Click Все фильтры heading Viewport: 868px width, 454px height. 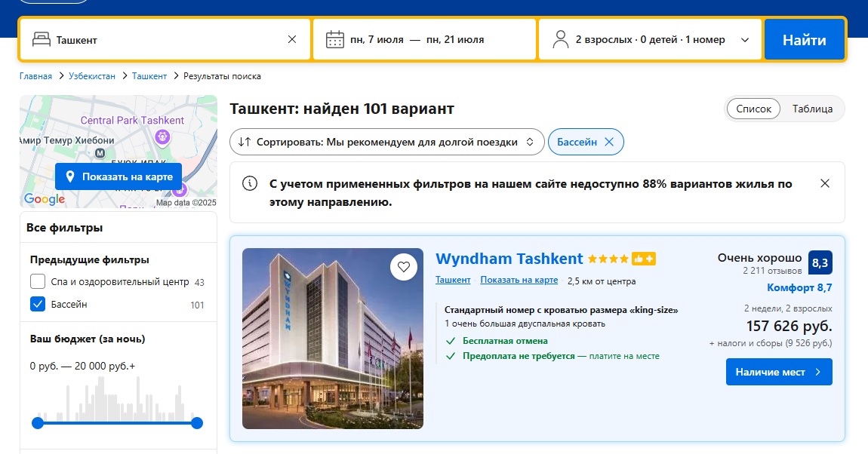click(64, 228)
